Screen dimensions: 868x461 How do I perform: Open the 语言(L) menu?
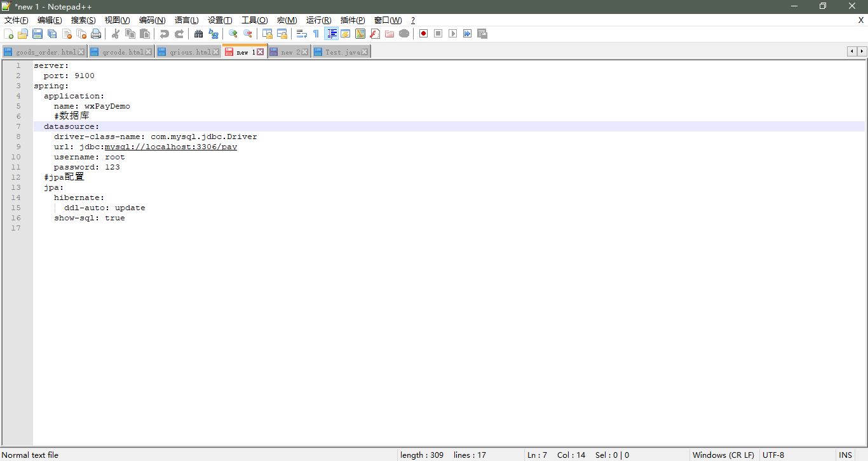tap(186, 20)
